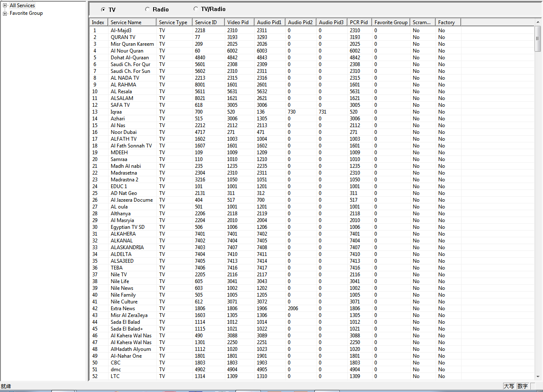Select the ALKAHERA row
Screen dimensions: 543x392
tap(275, 234)
